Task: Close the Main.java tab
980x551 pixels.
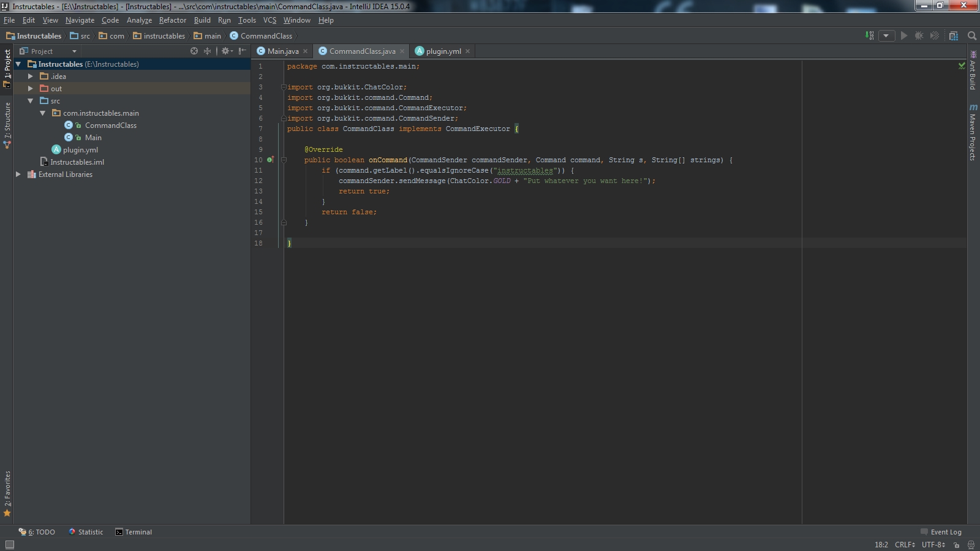Action: pos(305,51)
